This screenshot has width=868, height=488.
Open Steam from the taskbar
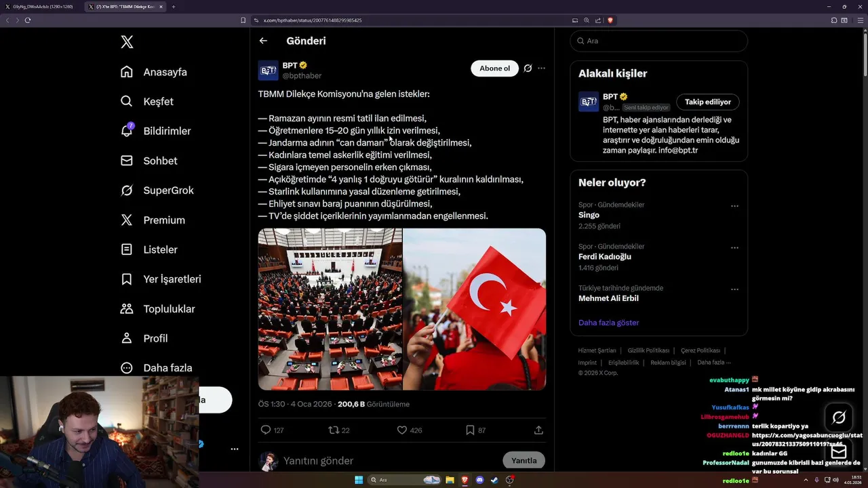(x=495, y=480)
